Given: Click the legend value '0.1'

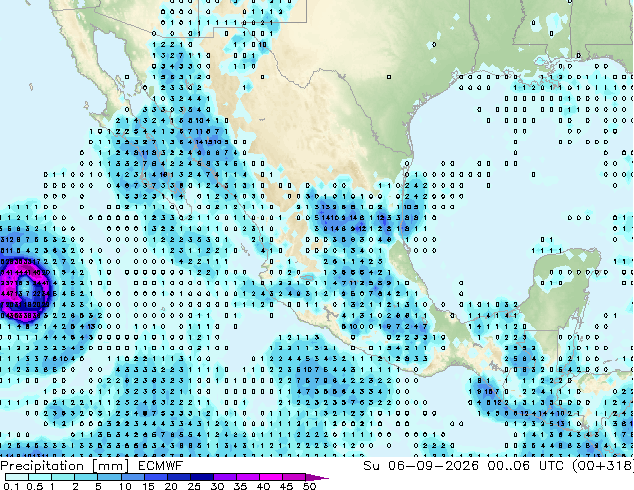Looking at the screenshot, I should [x=10, y=486].
